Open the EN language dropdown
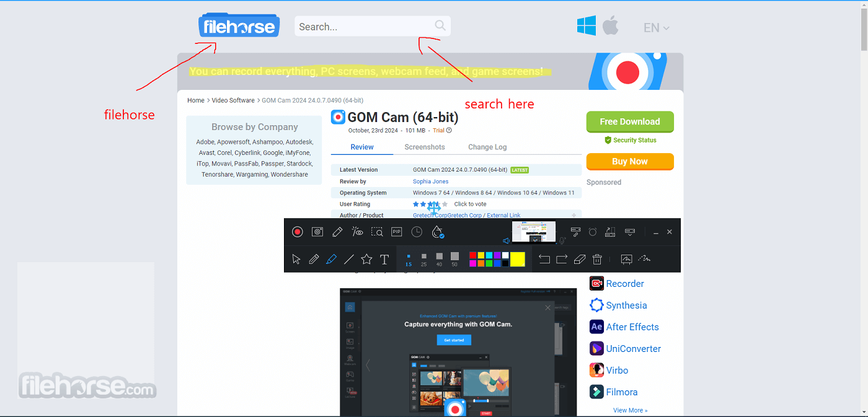The width and height of the screenshot is (868, 417). 657,28
